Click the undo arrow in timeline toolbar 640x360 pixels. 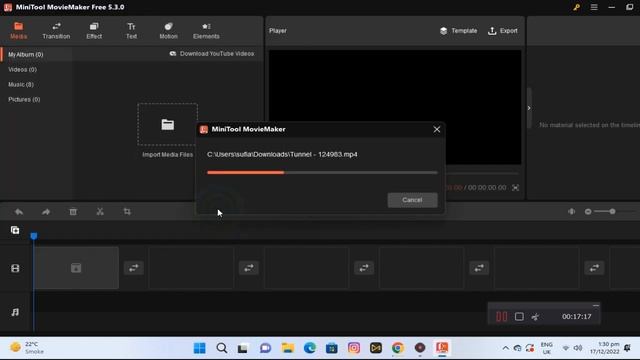click(x=19, y=212)
